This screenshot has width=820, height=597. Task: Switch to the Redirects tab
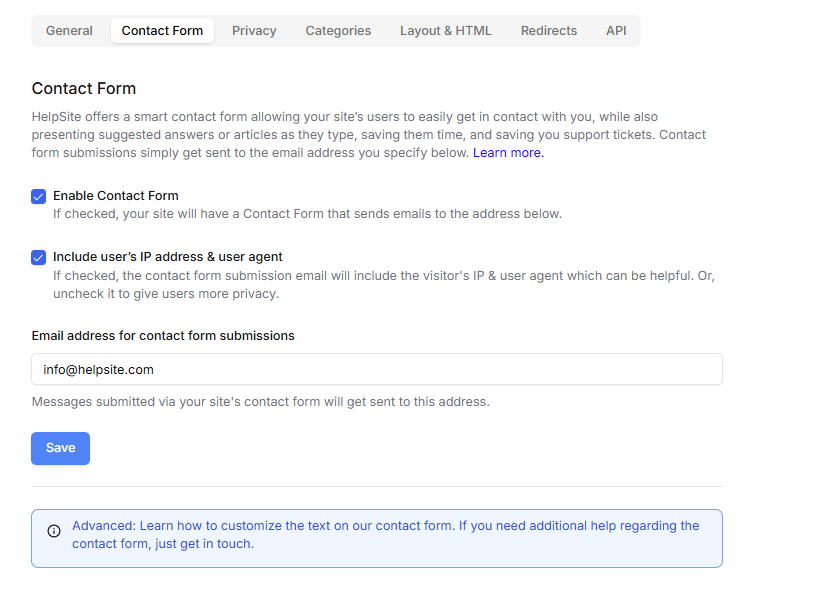coord(549,31)
